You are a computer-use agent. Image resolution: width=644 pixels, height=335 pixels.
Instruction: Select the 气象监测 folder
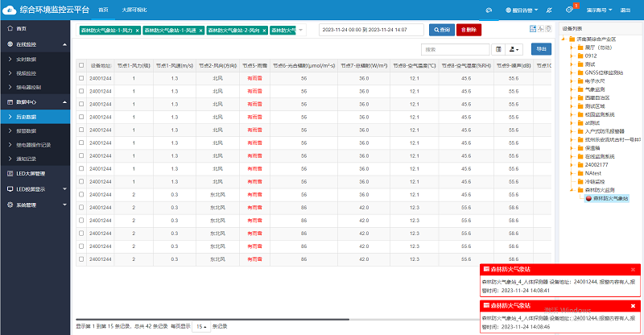595,89
